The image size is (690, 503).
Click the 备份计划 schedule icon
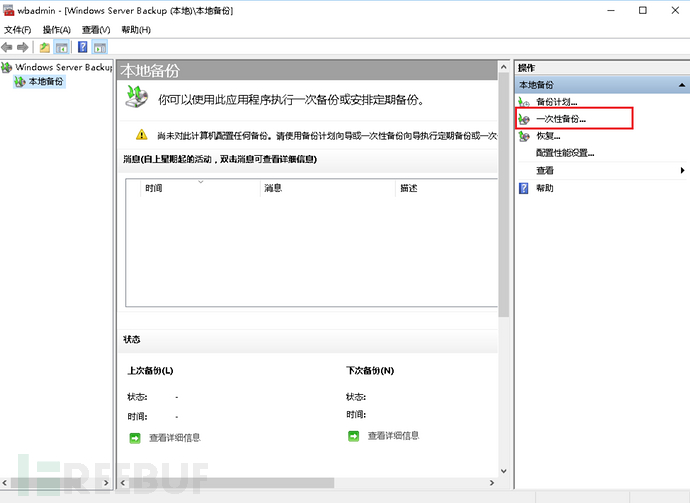click(x=524, y=102)
